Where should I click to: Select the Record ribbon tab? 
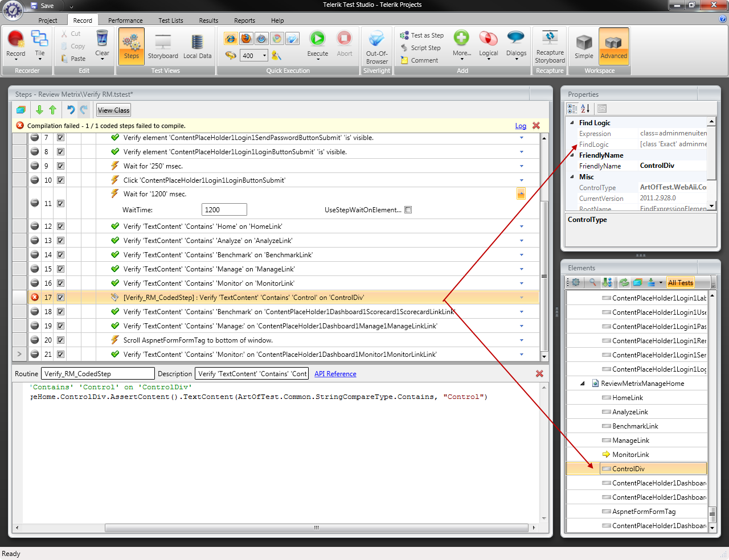click(x=83, y=20)
